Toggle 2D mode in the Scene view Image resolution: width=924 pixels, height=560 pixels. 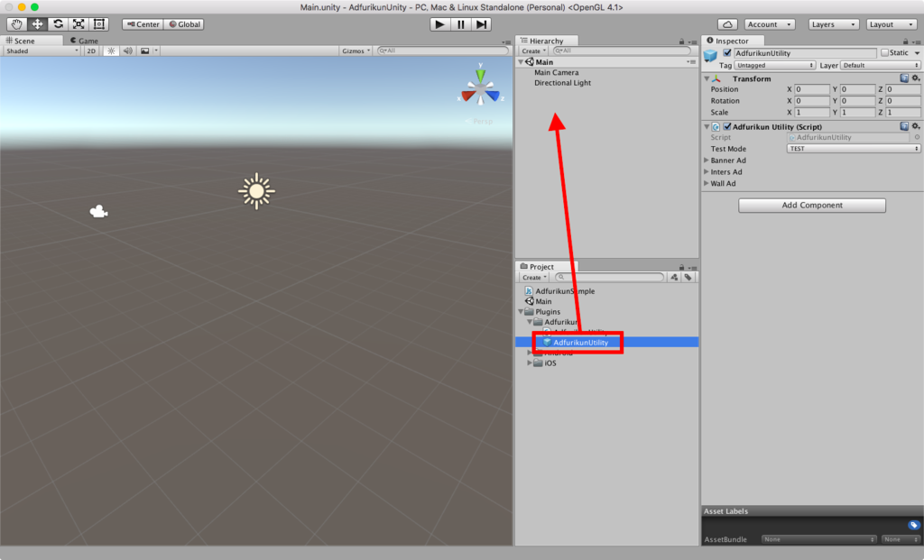coord(91,50)
